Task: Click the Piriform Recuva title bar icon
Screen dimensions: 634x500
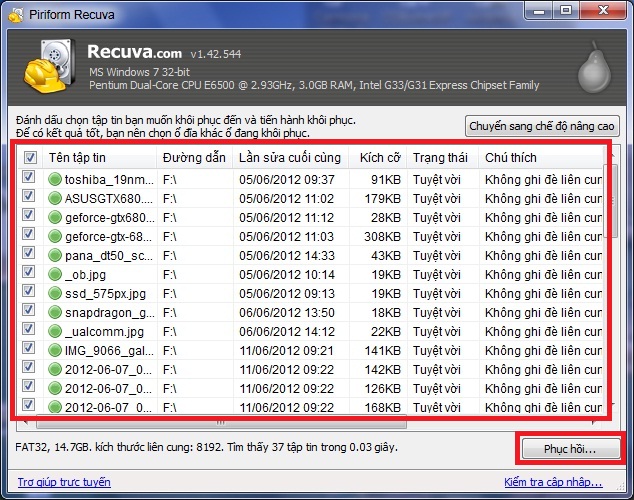Action: pyautogui.click(x=16, y=15)
